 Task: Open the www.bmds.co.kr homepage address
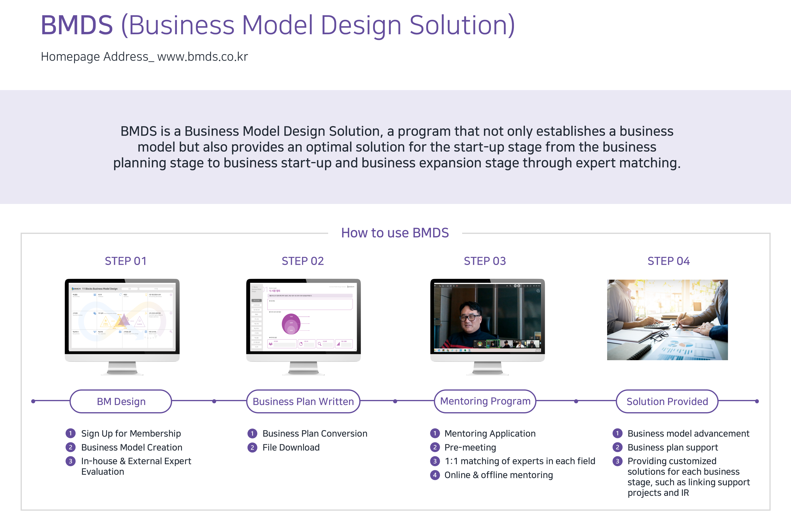click(x=203, y=57)
